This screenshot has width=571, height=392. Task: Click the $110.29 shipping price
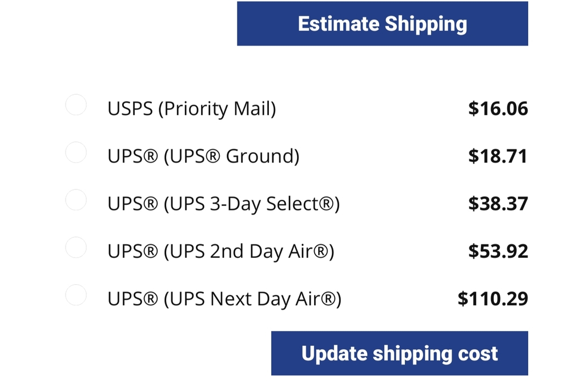click(x=493, y=298)
